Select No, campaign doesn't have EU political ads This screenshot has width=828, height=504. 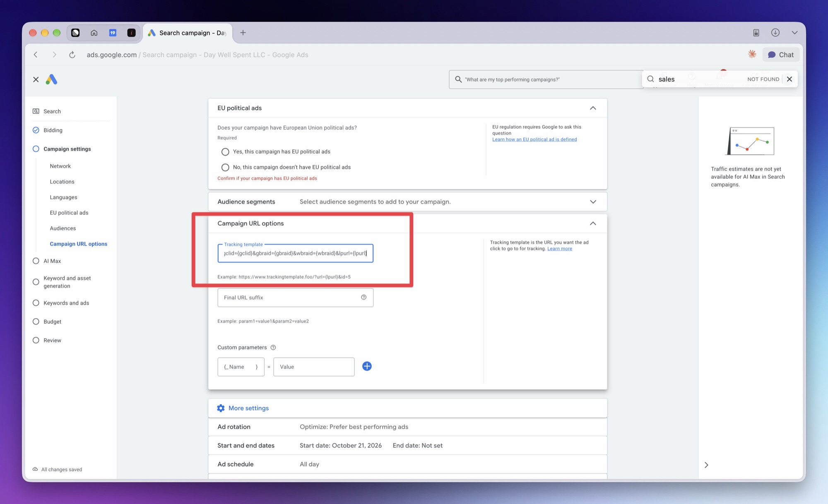pyautogui.click(x=225, y=167)
